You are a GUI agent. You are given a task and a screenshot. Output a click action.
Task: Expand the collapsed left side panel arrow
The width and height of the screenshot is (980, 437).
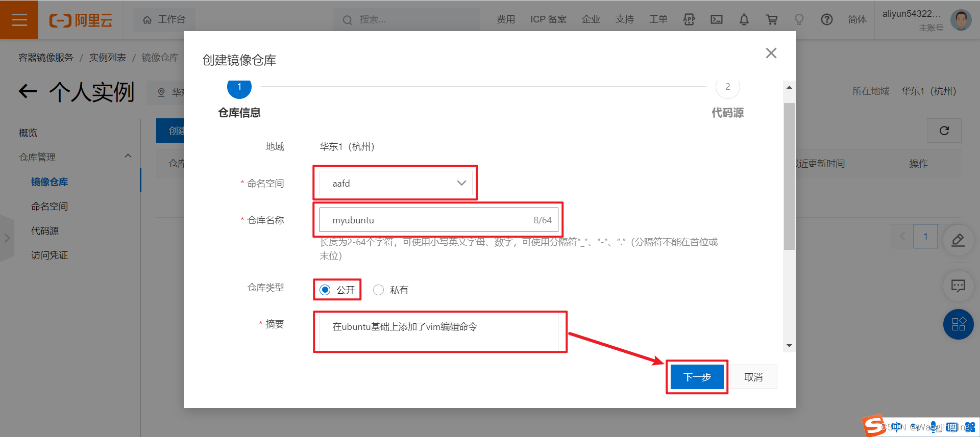tap(7, 238)
